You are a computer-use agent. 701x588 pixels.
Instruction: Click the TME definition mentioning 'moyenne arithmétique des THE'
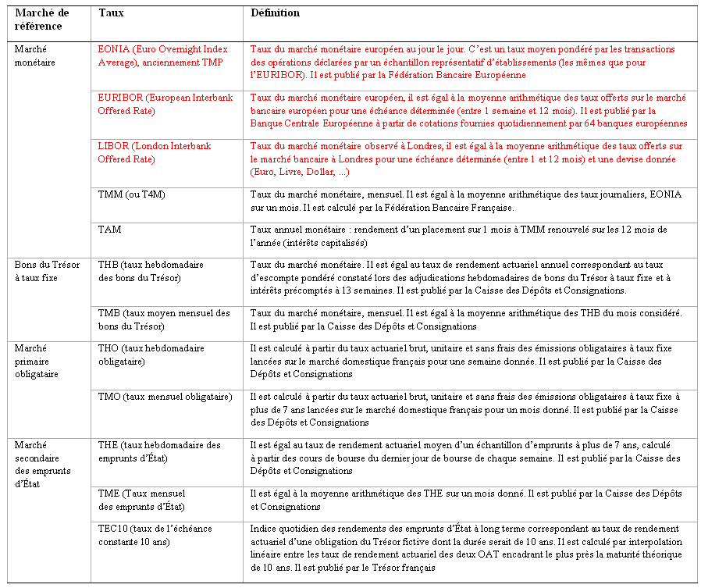[x=466, y=500]
